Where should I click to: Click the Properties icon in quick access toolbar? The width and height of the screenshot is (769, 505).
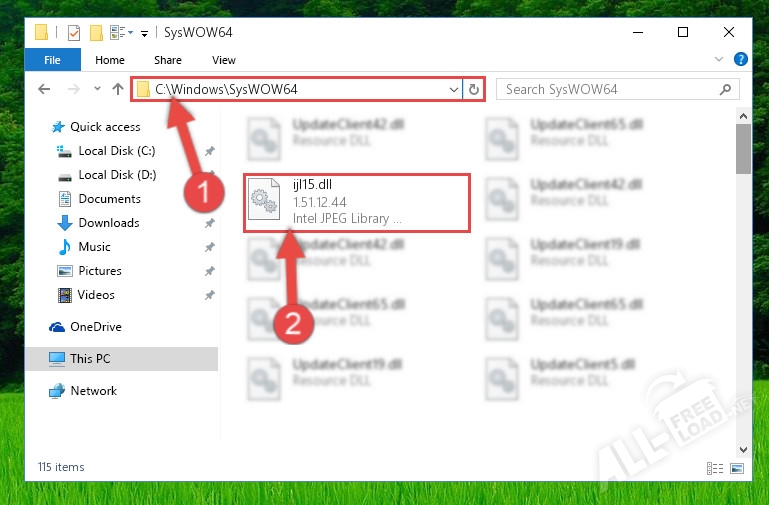tap(74, 32)
